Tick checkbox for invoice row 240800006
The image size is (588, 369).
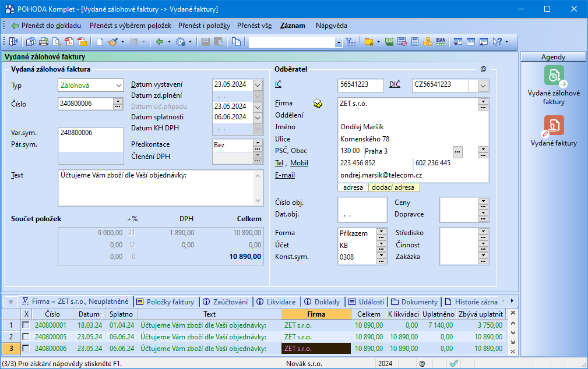coord(26,348)
